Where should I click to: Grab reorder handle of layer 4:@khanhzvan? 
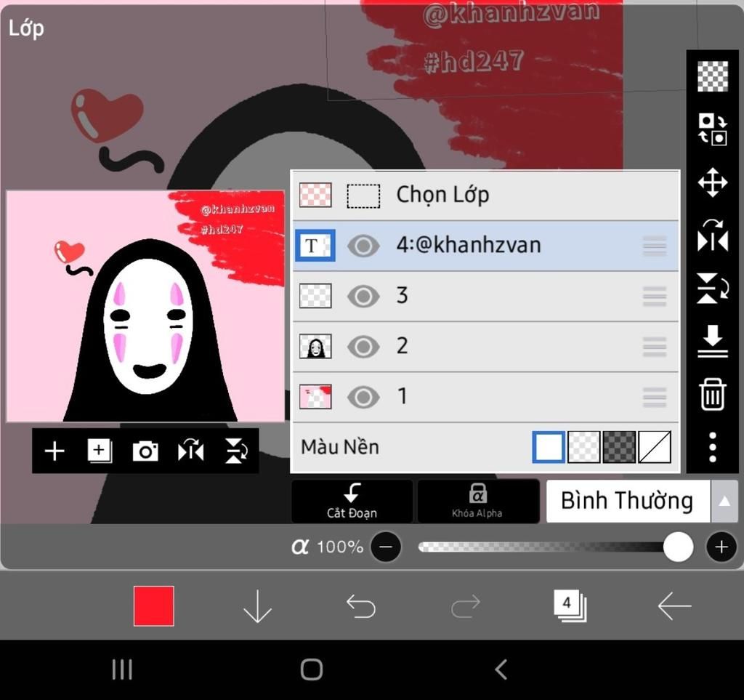point(655,246)
